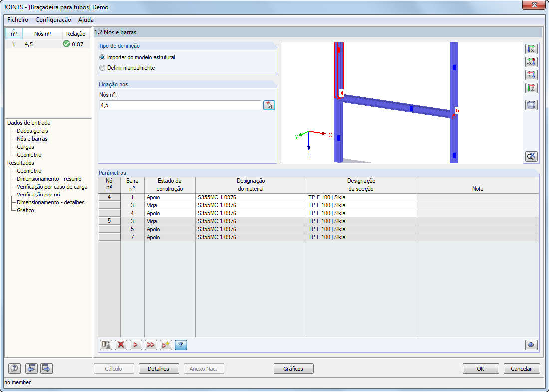Click the Cálculo button

(114, 368)
